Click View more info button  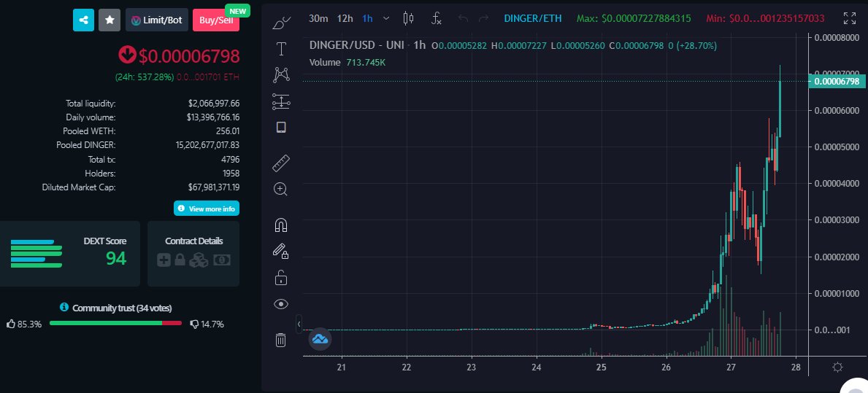[x=207, y=209]
